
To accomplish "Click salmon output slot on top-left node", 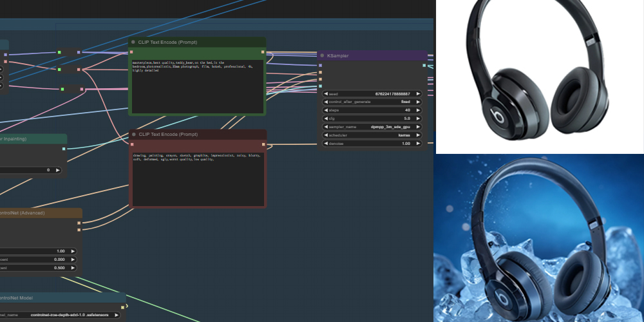I will coord(5,62).
